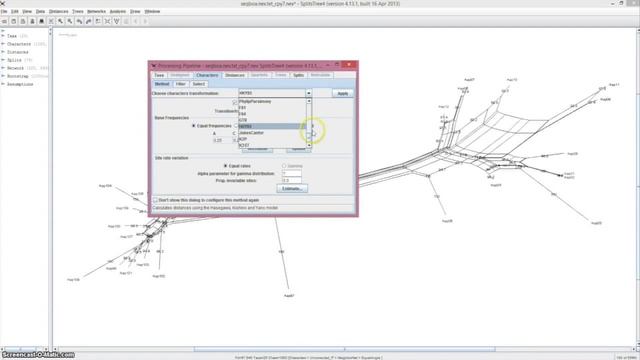Image resolution: width=640 pixels, height=360 pixels.
Task: Open the Data menu
Action: coord(40,11)
